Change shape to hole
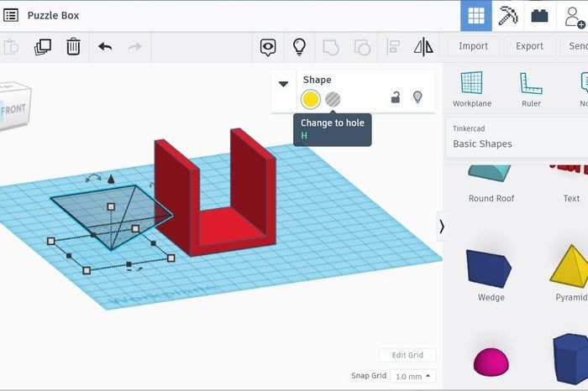 point(333,99)
